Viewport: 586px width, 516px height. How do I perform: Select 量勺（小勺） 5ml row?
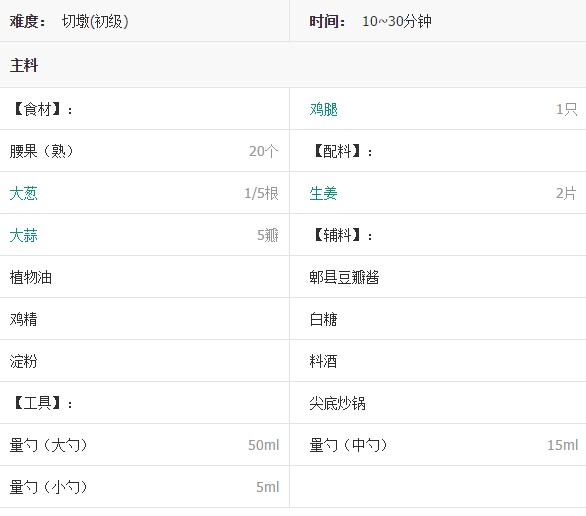[145, 487]
